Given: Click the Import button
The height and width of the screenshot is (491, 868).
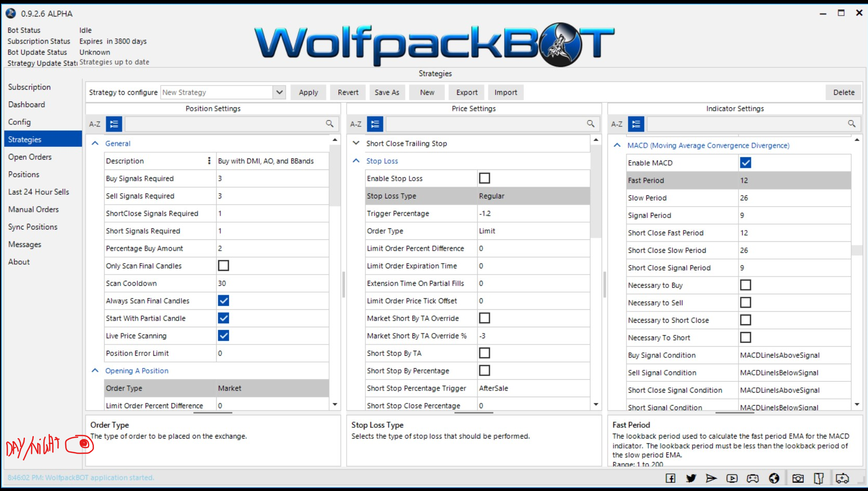Looking at the screenshot, I should click(x=506, y=92).
